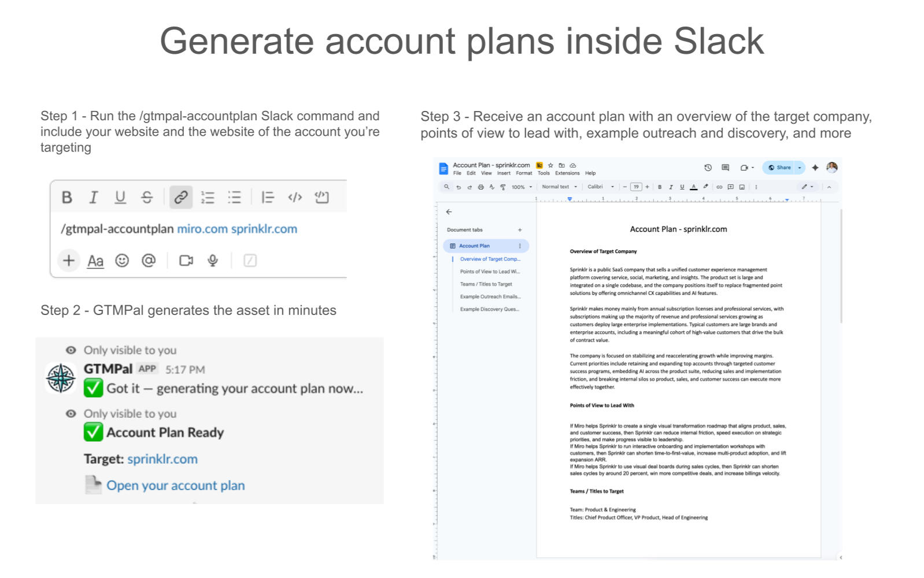
Task: Select the Account Plan document tab
Action: click(x=474, y=246)
